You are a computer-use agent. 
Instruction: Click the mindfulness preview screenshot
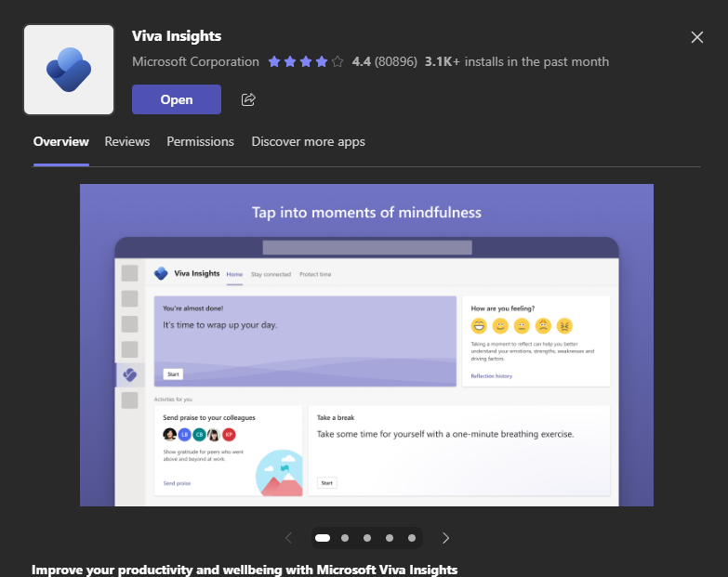tap(366, 345)
